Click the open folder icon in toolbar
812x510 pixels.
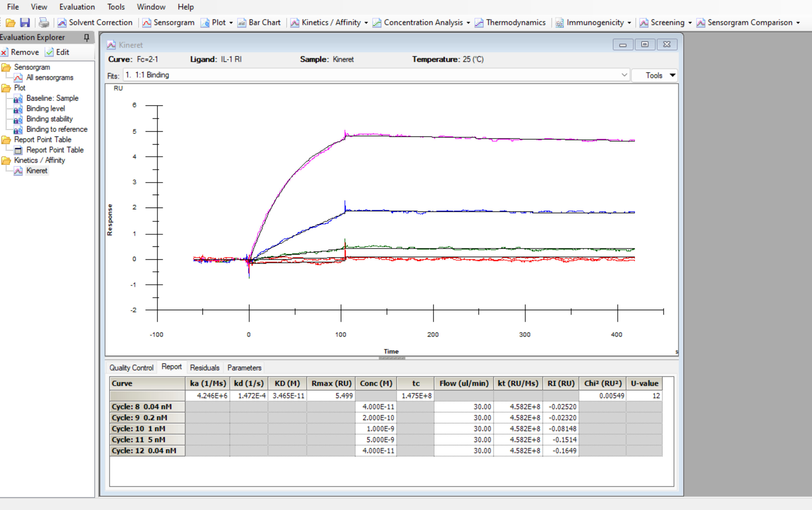coord(10,22)
